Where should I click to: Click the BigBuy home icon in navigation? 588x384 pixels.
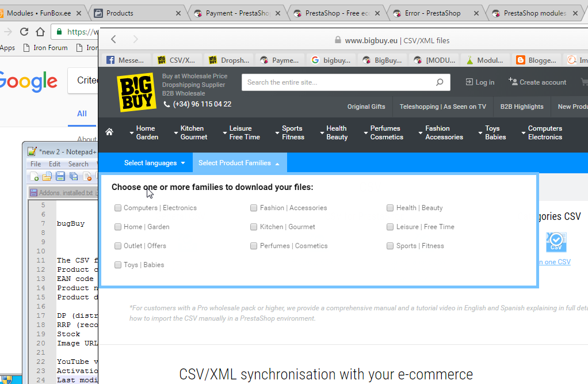[109, 132]
